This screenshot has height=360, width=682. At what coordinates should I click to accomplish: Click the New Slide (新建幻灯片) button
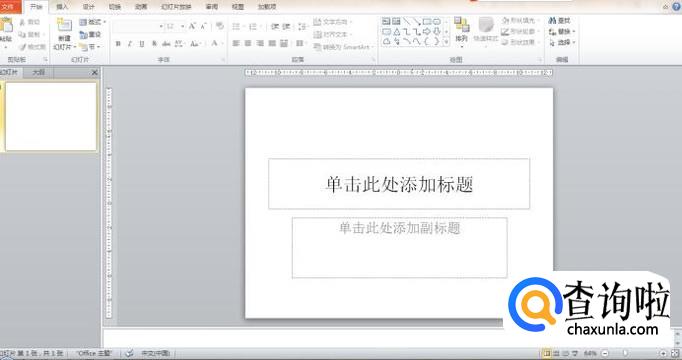point(64,34)
